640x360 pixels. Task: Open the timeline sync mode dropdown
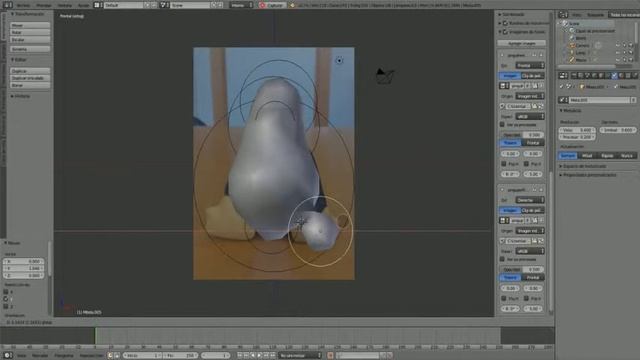point(300,356)
